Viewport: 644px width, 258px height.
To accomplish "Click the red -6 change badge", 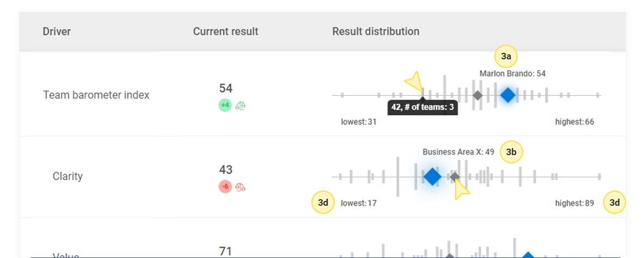I will click(225, 187).
